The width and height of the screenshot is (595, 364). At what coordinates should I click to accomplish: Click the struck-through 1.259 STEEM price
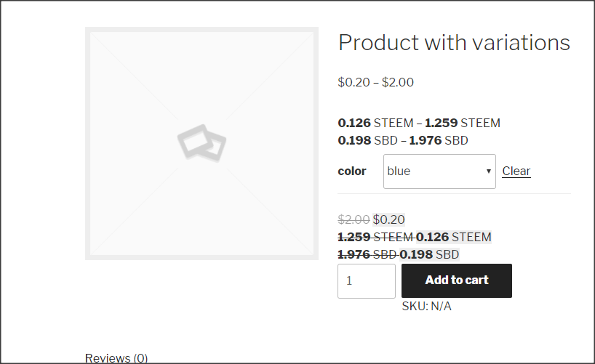[x=375, y=237]
